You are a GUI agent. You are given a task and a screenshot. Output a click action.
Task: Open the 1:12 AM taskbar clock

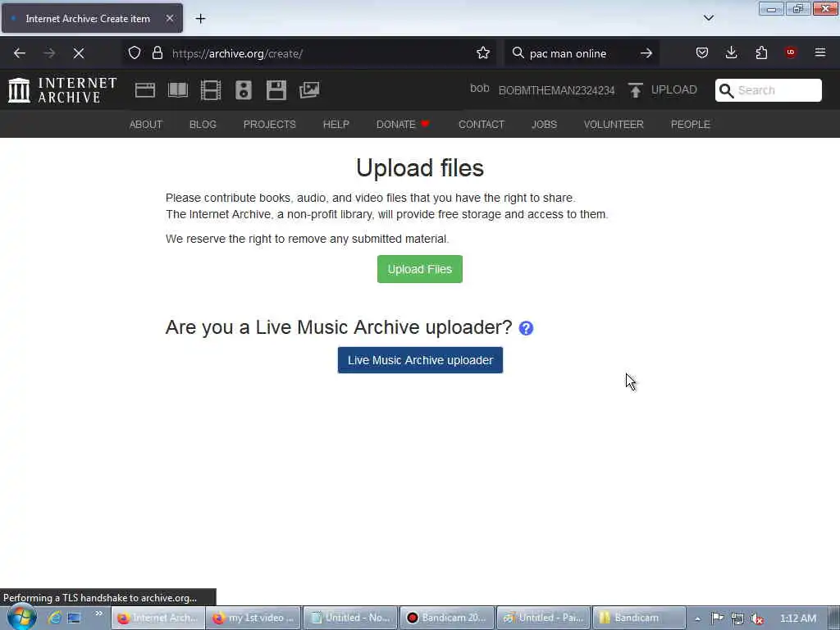click(x=798, y=619)
